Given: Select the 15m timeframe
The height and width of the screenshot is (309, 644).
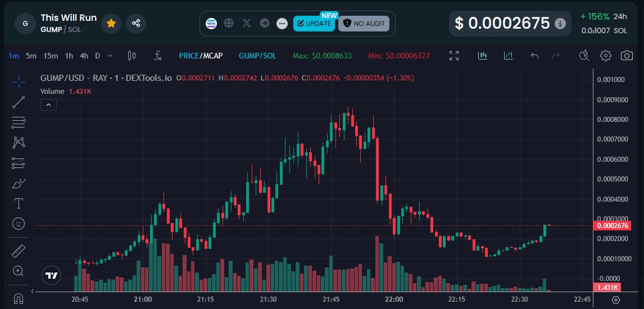Looking at the screenshot, I should coord(51,56).
